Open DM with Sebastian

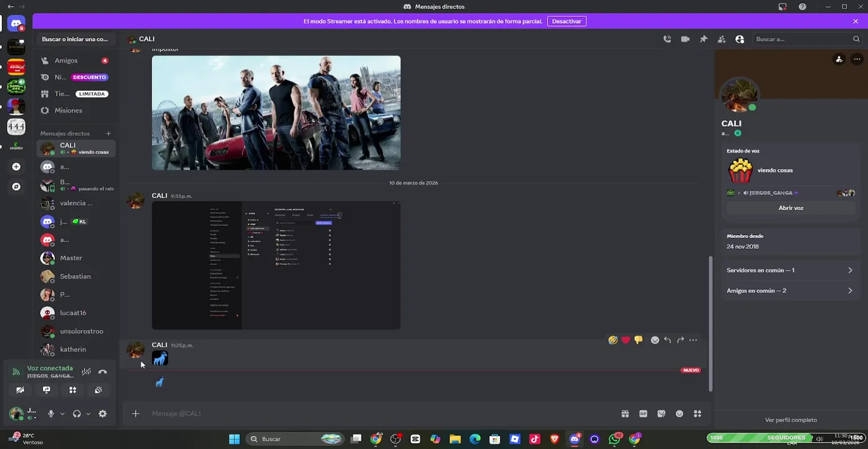(x=76, y=276)
